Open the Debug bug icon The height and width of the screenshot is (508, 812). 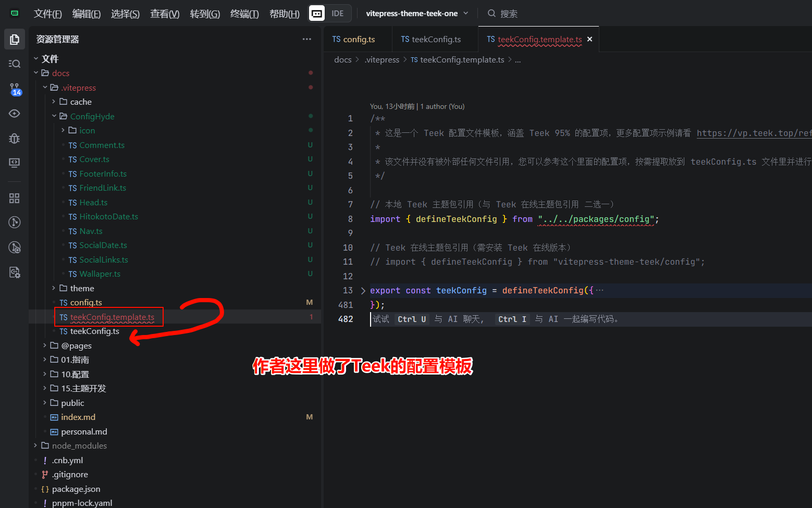[15, 138]
